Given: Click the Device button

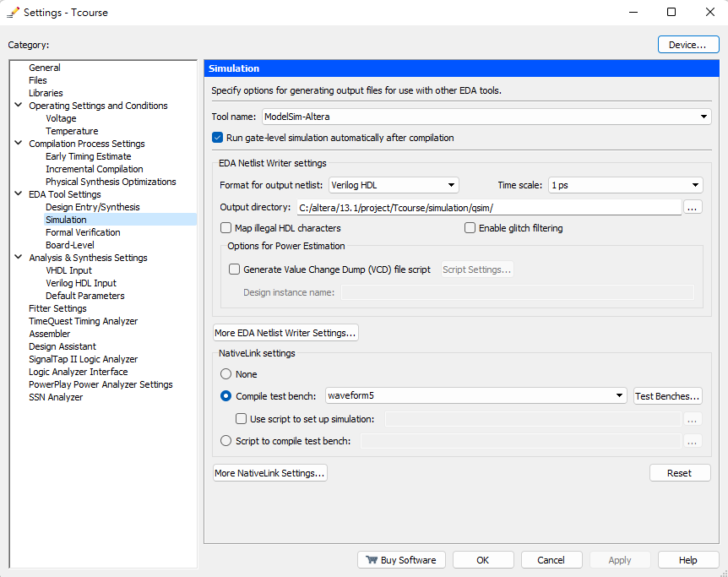Looking at the screenshot, I should [687, 45].
